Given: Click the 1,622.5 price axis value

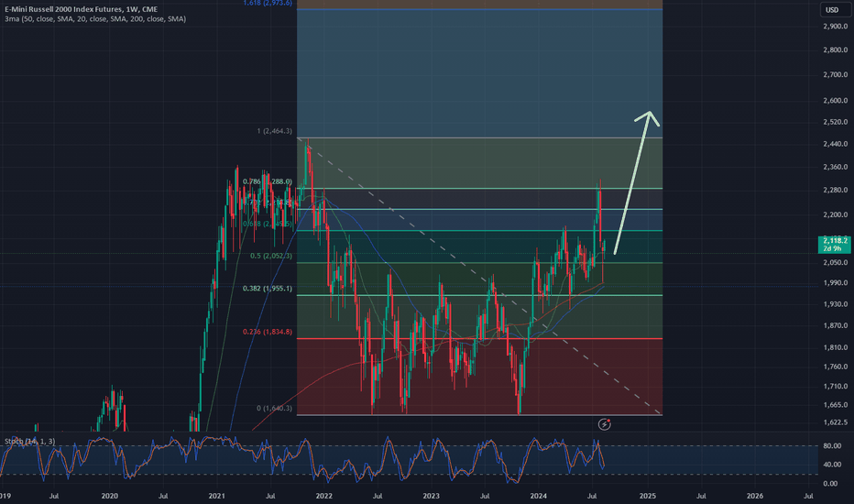Looking at the screenshot, I should 836,422.
